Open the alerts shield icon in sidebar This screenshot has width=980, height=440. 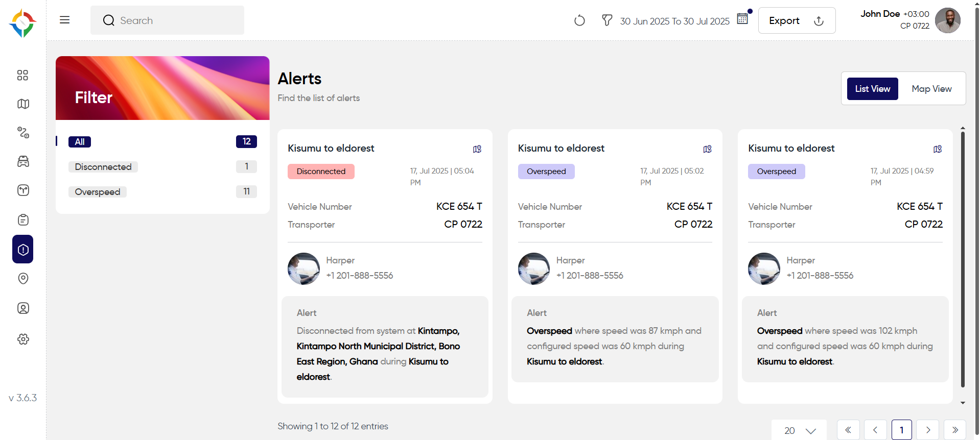click(23, 249)
